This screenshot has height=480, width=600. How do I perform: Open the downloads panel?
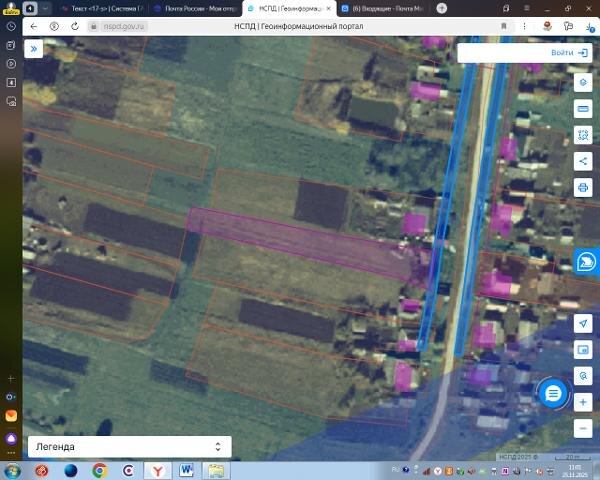[x=590, y=27]
